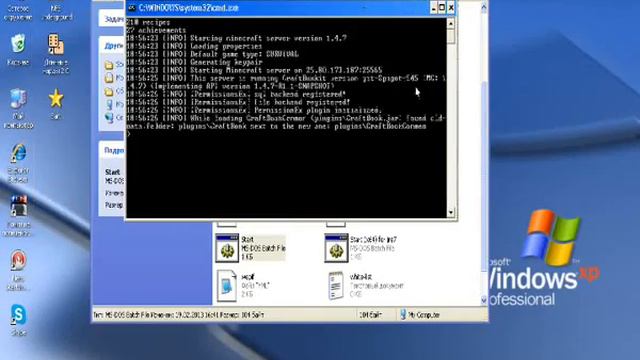This screenshot has height=360, width=640.
Task: Close the cmd.exe console window
Action: tap(451, 8)
